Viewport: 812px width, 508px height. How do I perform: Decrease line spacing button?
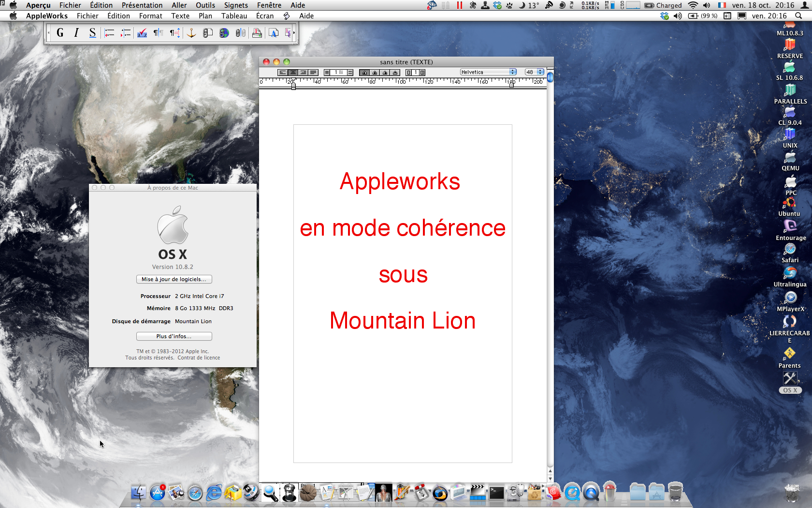coord(327,72)
